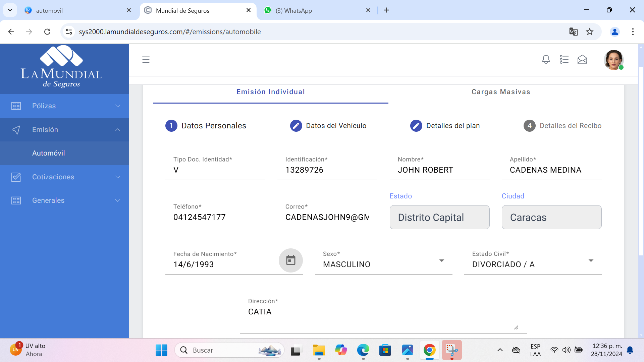Expand the Estado Civil dropdown
Screen dimensions: 644x362
591,261
